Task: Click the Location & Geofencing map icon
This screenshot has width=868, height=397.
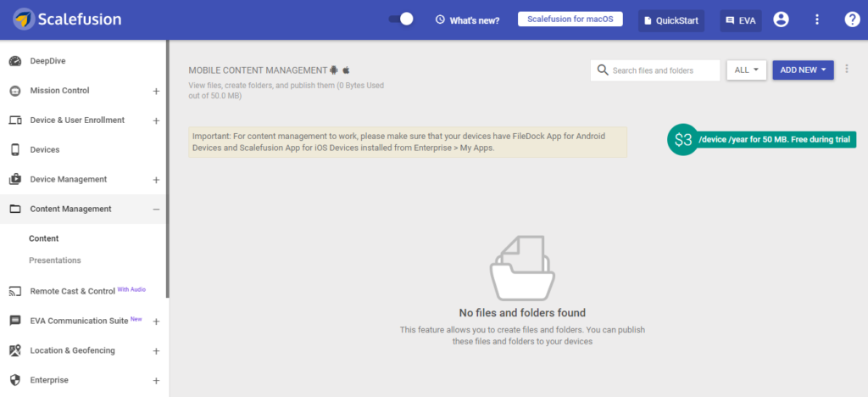Action: 15,350
